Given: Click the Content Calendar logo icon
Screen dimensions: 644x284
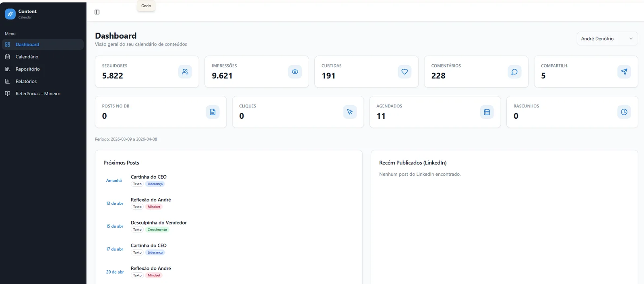Looking at the screenshot, I should coord(10,14).
